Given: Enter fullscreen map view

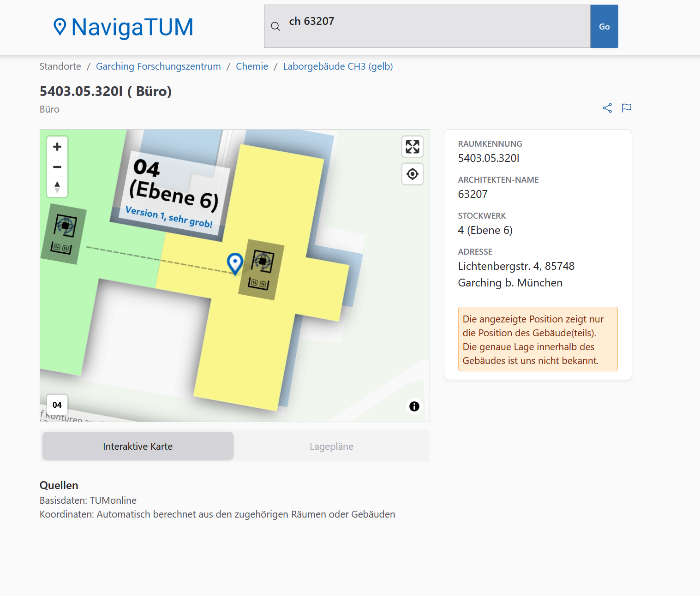Looking at the screenshot, I should tap(412, 147).
